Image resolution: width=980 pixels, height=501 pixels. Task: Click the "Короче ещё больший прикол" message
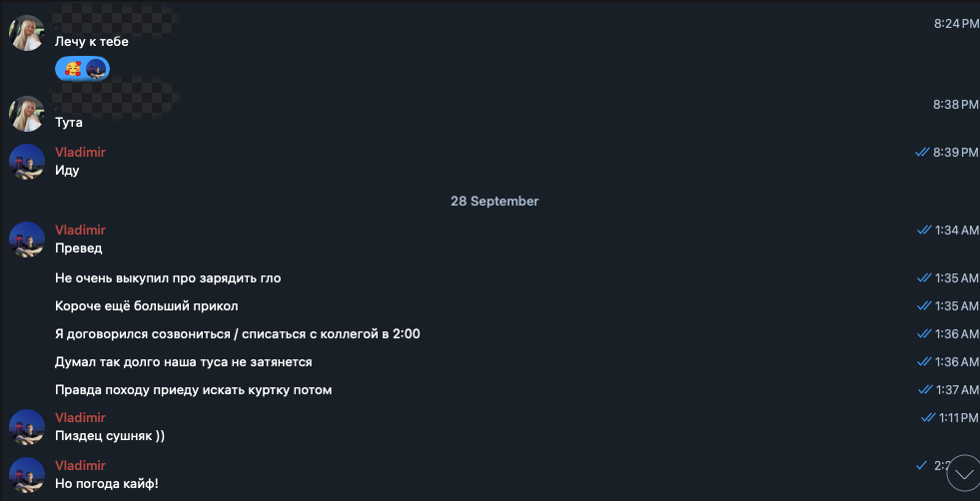tap(147, 306)
